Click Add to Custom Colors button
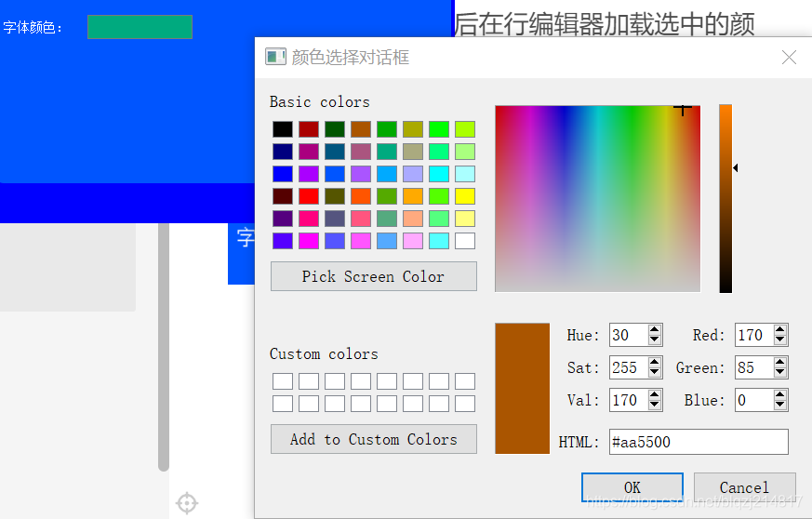The image size is (812, 519). [373, 439]
